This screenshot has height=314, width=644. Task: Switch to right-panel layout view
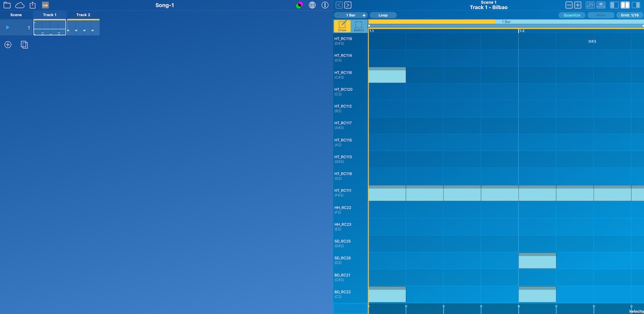coord(635,5)
